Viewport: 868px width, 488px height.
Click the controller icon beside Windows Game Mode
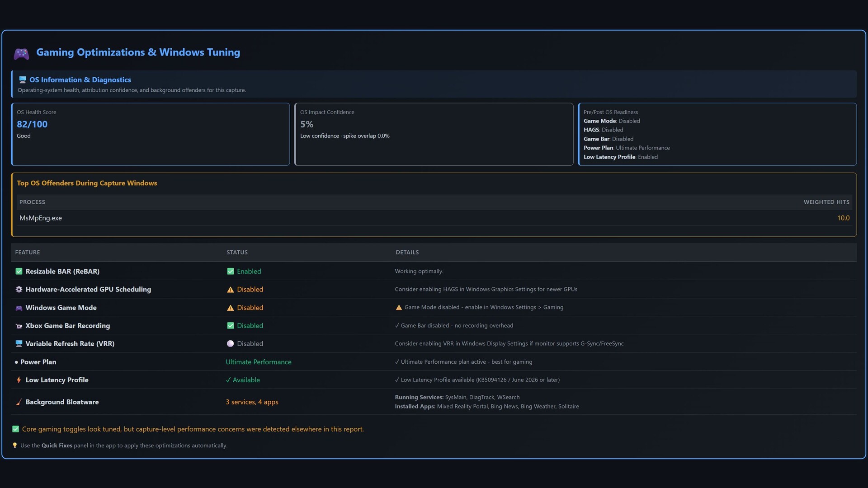19,308
